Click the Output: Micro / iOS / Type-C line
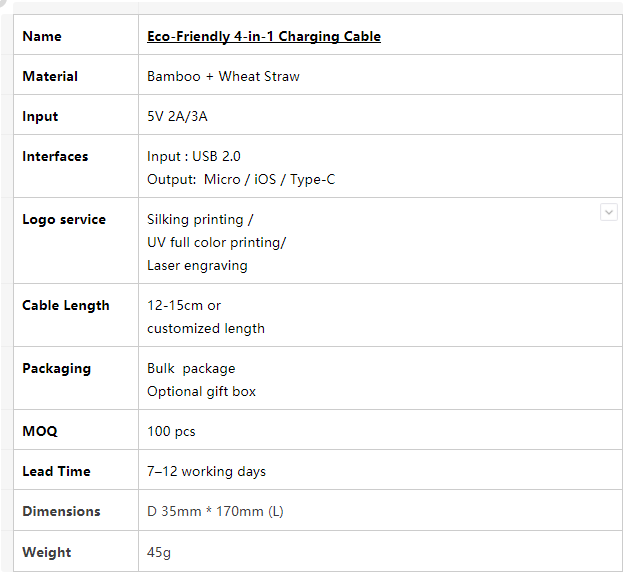The image size is (632, 579). (241, 179)
